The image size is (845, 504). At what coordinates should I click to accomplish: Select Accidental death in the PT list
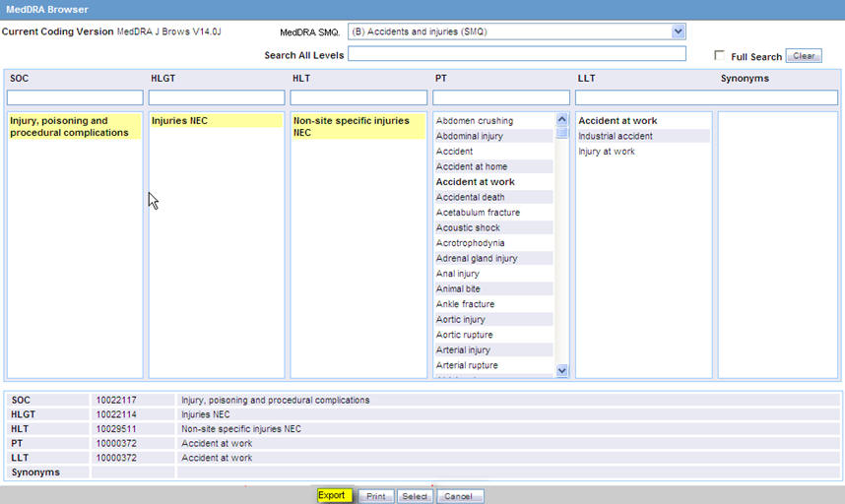click(470, 197)
